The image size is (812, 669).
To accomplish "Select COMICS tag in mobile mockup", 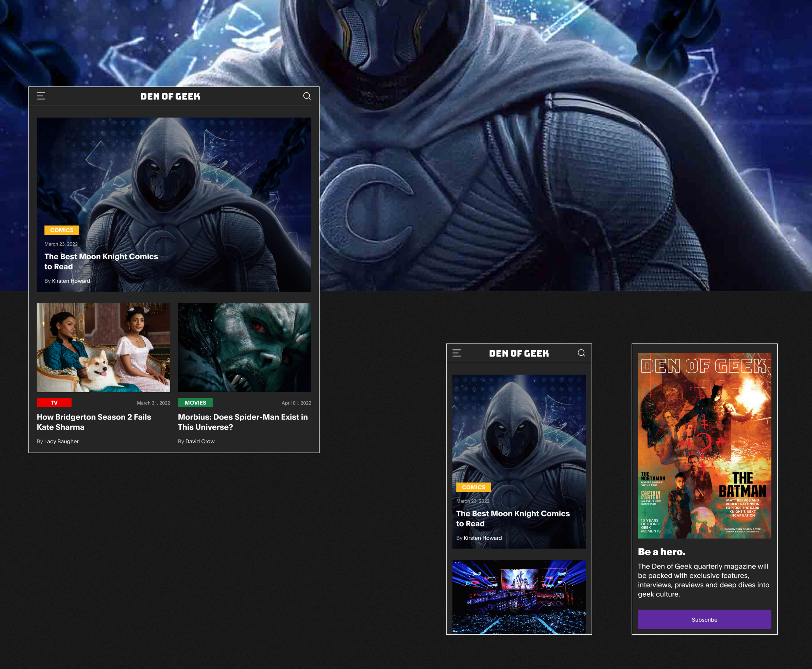I will point(473,487).
